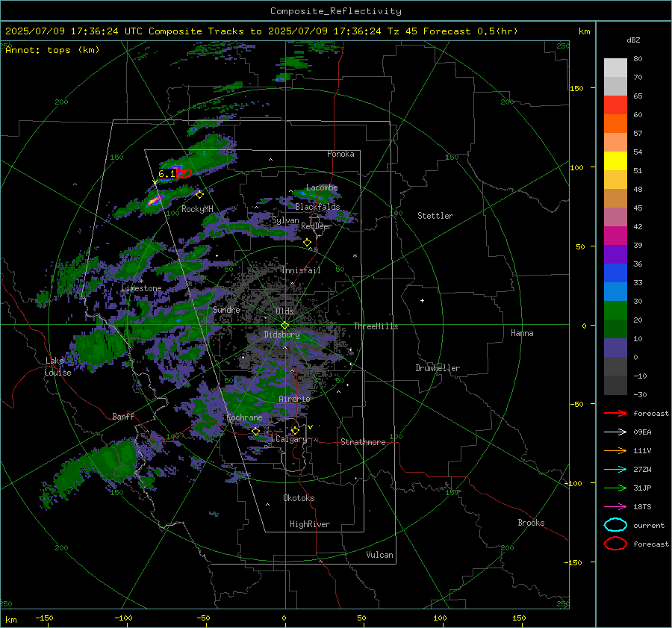Image resolution: width=672 pixels, height=628 pixels.
Task: Click the Limestone label
Action: [141, 288]
